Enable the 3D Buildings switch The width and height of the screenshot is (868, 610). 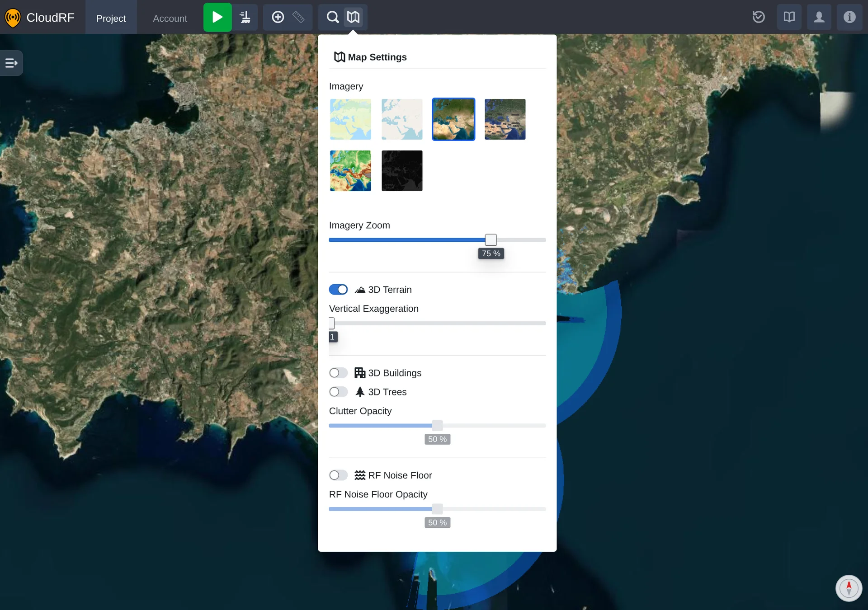(x=338, y=373)
